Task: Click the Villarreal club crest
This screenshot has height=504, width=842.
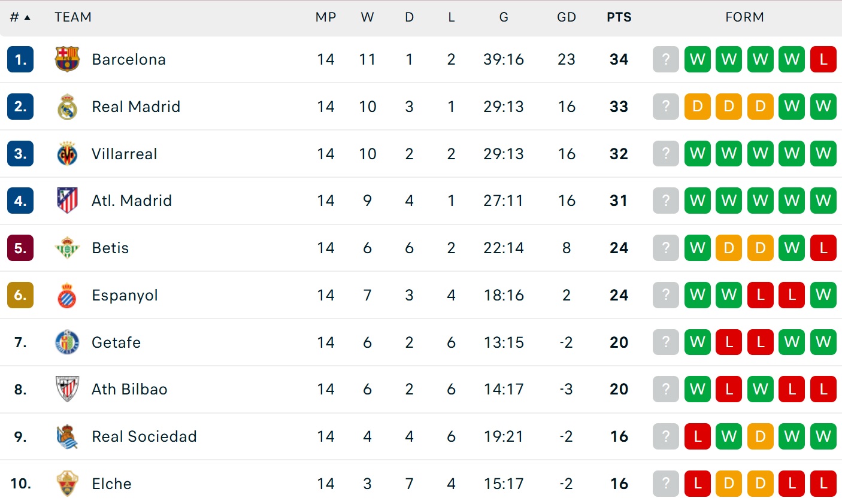Action: coord(67,154)
